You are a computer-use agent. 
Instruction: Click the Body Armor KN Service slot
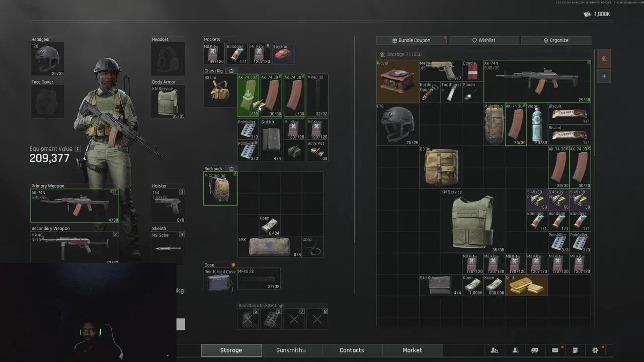tap(168, 102)
